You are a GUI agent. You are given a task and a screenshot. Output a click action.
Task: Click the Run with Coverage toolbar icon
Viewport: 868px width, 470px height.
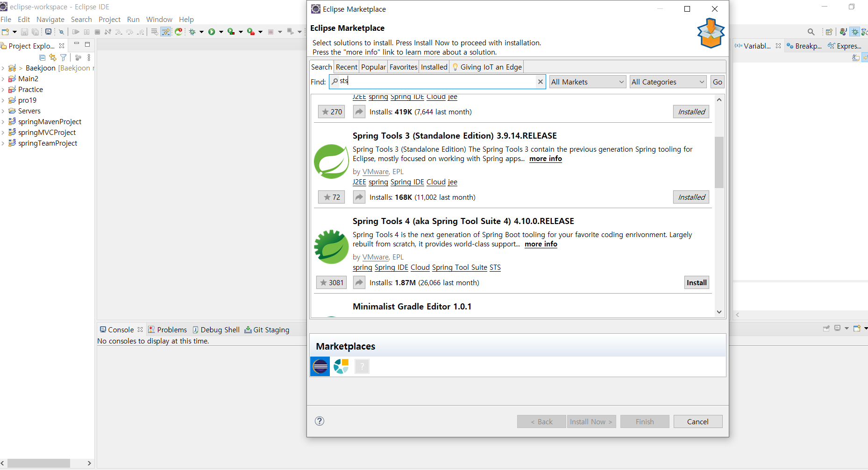click(x=231, y=32)
